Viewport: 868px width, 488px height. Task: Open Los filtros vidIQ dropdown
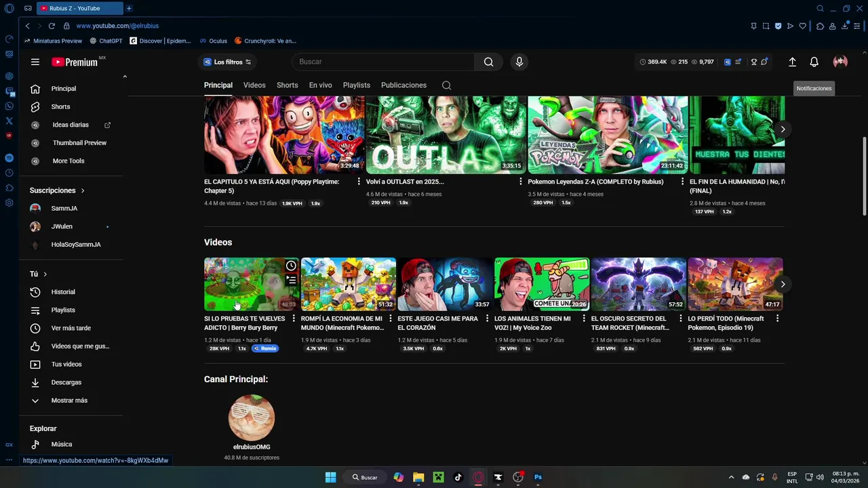click(x=228, y=62)
